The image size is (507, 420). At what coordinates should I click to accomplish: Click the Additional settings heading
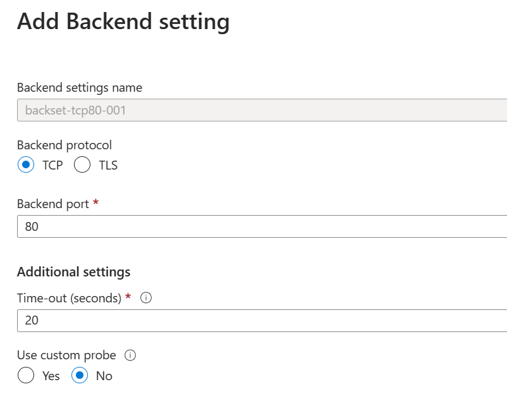(73, 271)
